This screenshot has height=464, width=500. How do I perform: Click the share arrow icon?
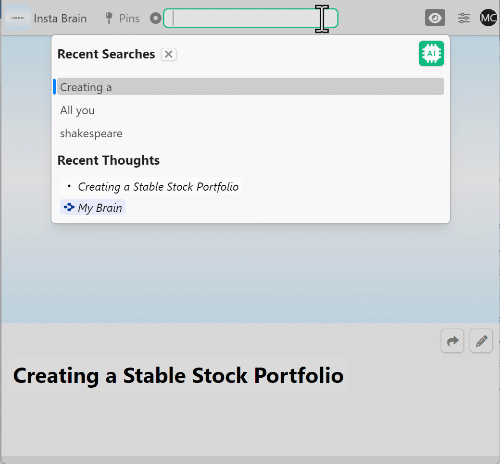tap(452, 341)
